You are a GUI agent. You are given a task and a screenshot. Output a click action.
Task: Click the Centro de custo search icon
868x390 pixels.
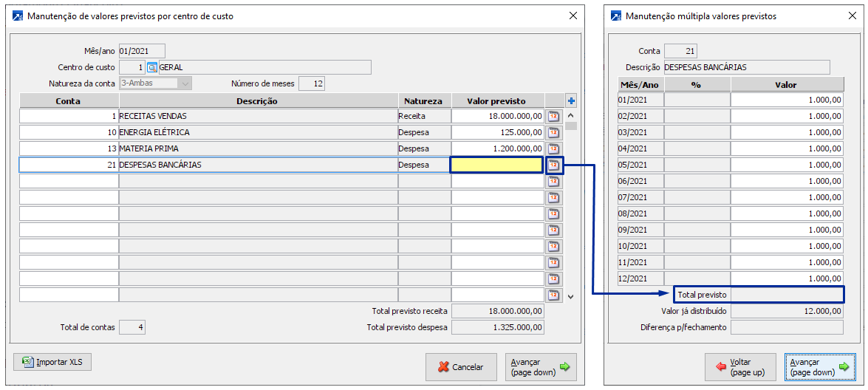pos(152,67)
